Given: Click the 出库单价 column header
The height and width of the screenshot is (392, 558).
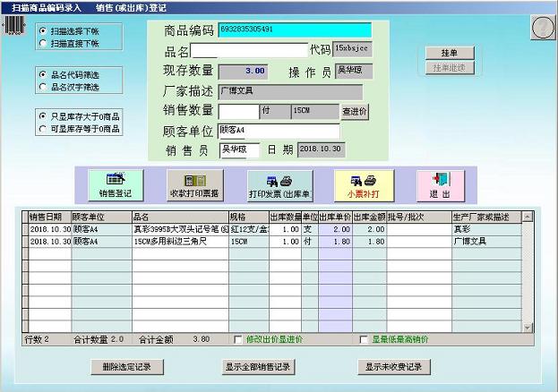Looking at the screenshot, I should [x=335, y=217].
